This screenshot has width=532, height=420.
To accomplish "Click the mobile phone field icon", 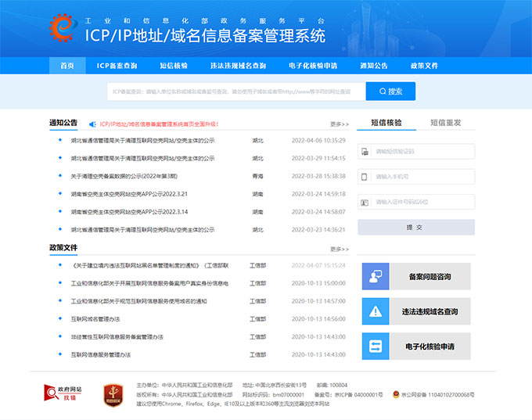I will (x=365, y=177).
